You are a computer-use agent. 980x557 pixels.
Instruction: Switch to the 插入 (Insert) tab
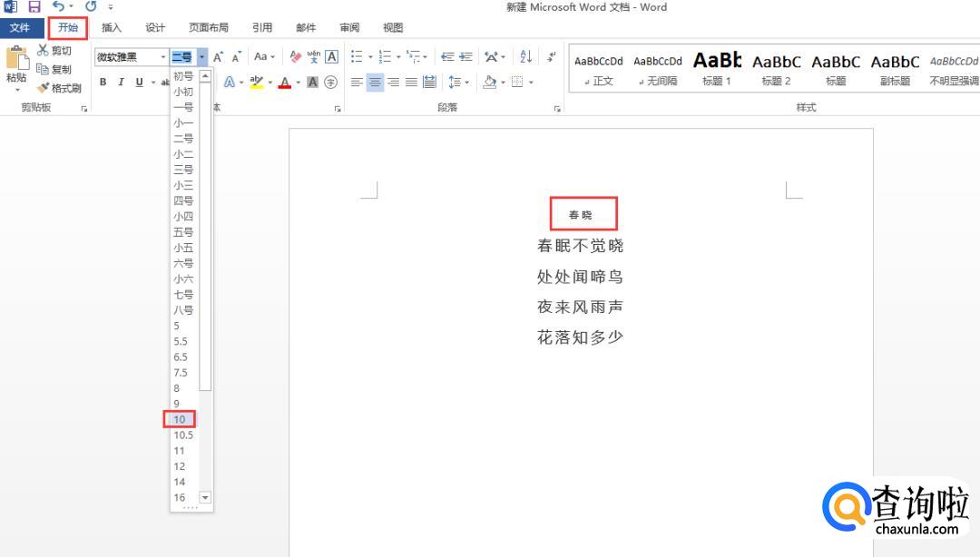point(112,28)
